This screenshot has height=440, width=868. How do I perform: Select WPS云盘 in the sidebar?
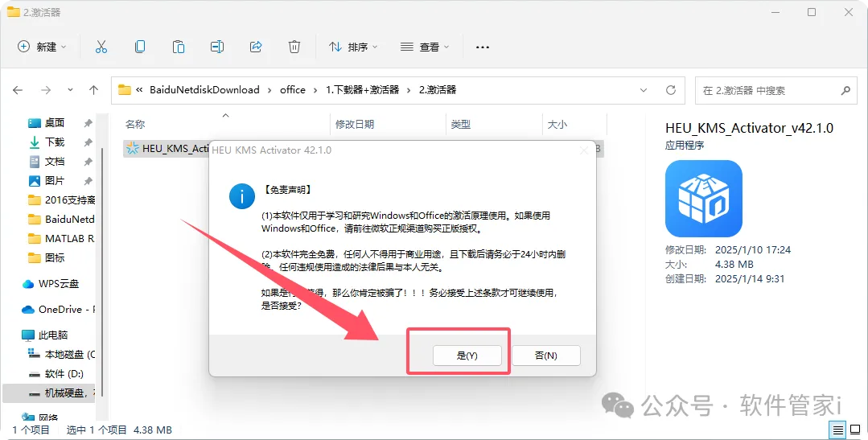click(x=51, y=284)
